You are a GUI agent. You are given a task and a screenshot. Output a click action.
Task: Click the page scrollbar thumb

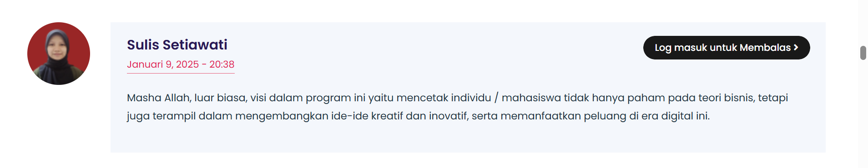(863, 53)
